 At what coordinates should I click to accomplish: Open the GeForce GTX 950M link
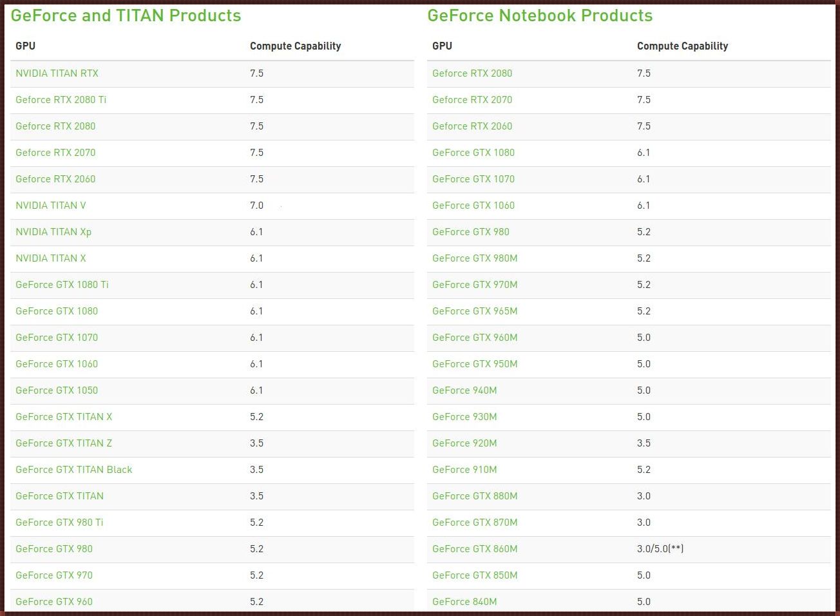click(x=475, y=364)
